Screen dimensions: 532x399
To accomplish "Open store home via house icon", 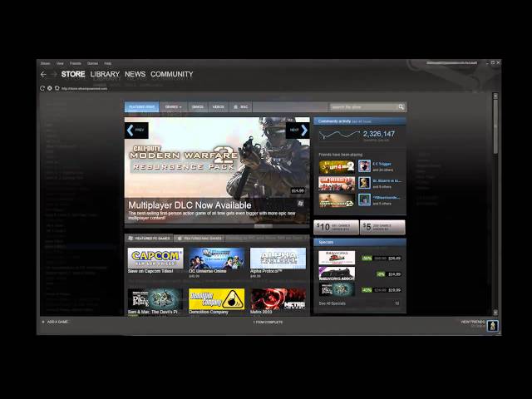I will pyautogui.click(x=57, y=88).
